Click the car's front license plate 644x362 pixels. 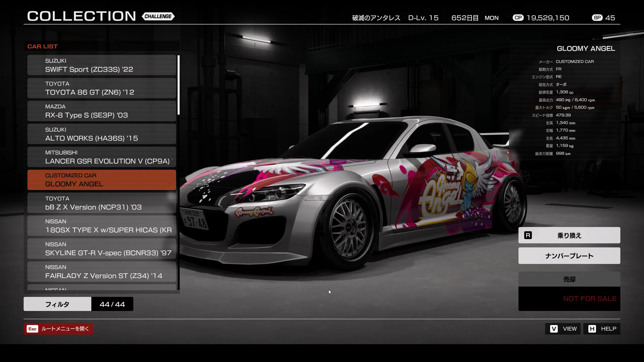(x=195, y=219)
